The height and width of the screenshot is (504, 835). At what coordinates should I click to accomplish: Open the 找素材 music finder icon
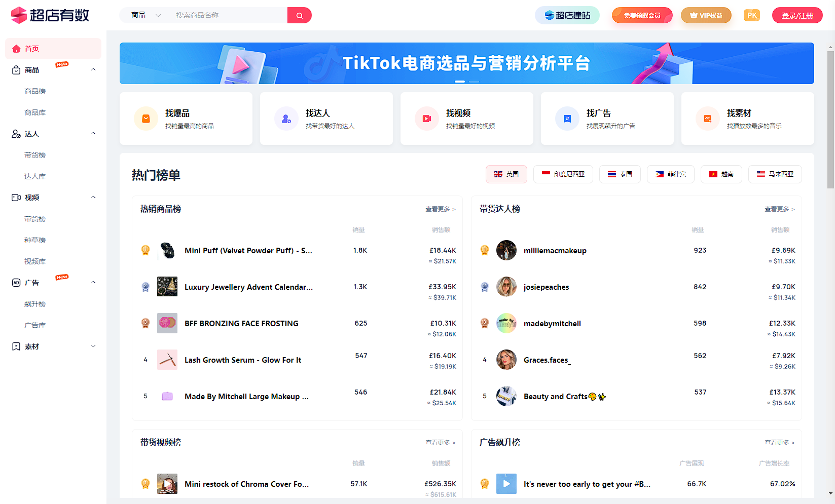coord(708,118)
